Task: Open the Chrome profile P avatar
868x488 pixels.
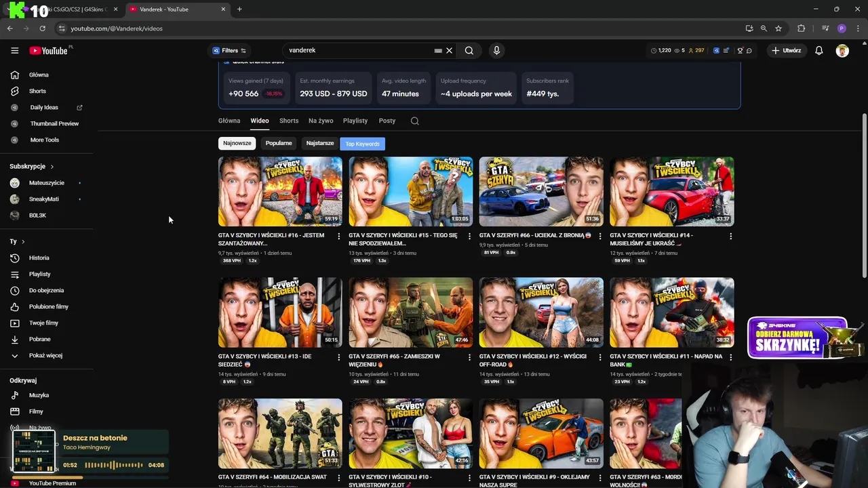Action: [x=842, y=28]
